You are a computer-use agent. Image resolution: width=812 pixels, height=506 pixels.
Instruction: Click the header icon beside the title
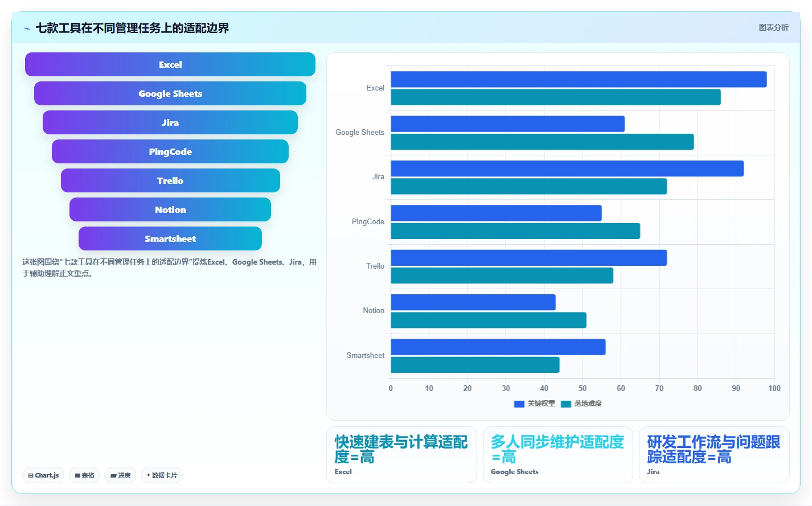click(x=27, y=28)
